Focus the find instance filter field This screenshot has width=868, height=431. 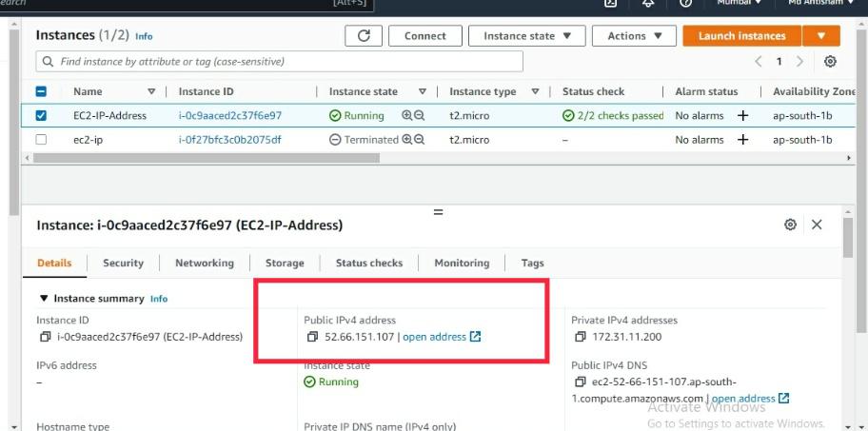point(280,62)
